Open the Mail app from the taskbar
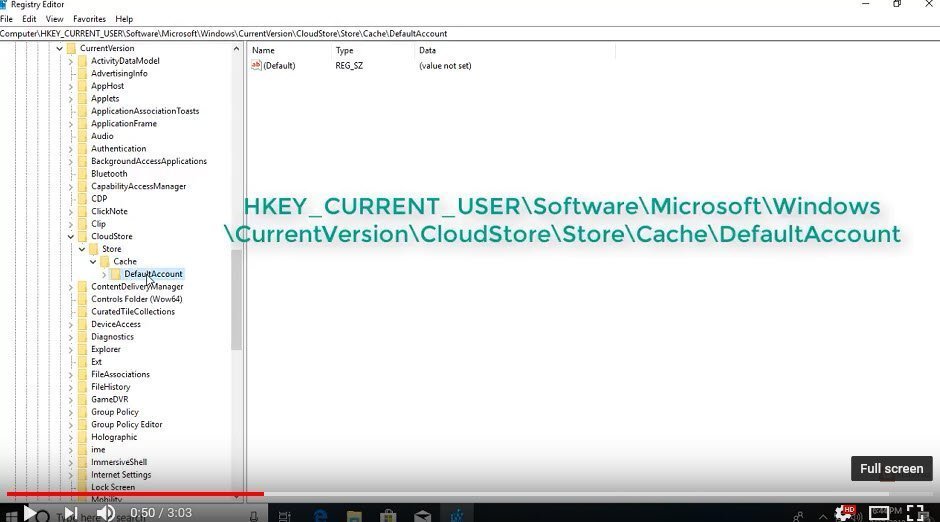This screenshot has width=940, height=522. (422, 515)
